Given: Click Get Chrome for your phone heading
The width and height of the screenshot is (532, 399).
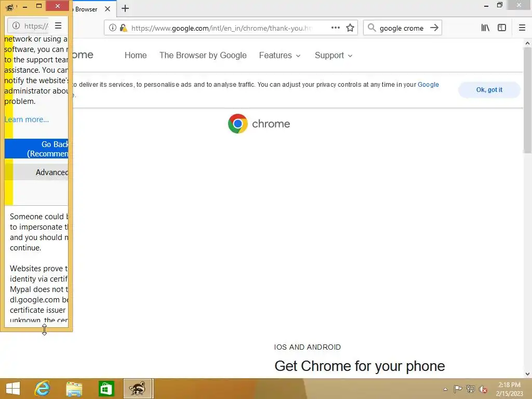Looking at the screenshot, I should point(360,366).
